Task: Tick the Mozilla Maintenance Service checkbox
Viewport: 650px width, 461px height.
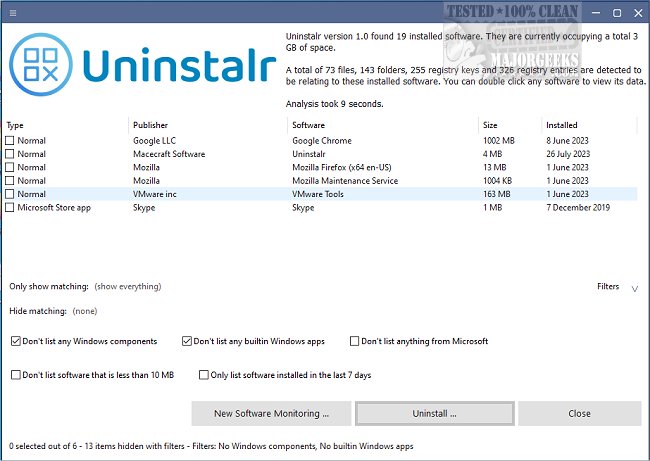Action: click(10, 180)
